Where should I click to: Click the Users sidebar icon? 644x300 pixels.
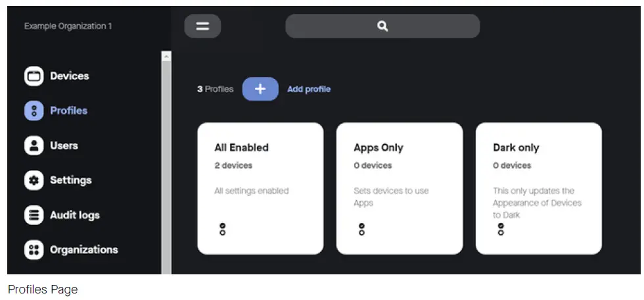tap(34, 145)
